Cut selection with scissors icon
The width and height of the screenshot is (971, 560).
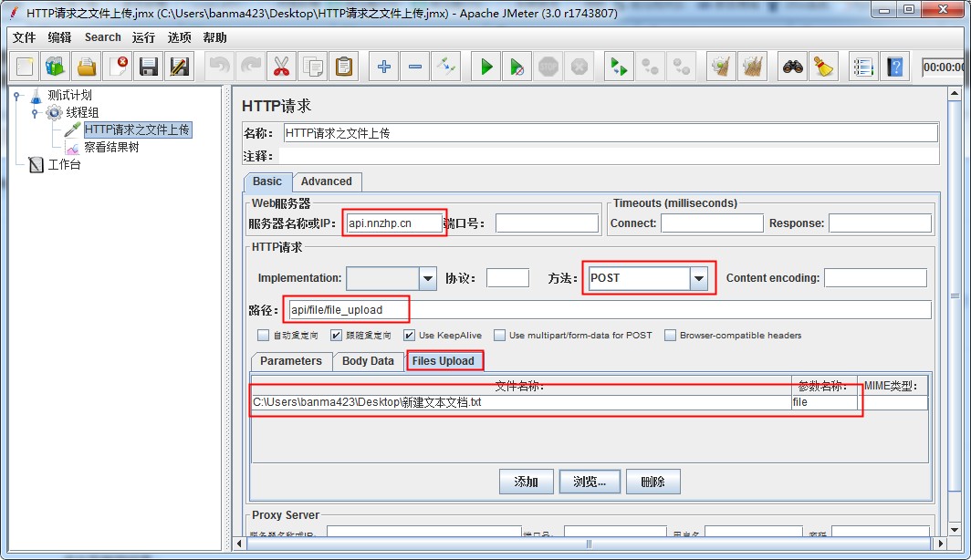281,67
